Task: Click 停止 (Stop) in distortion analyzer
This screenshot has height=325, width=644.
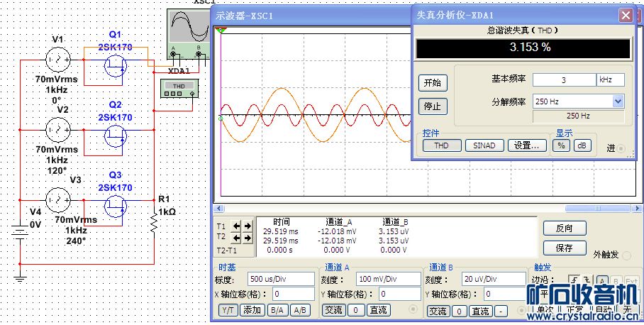Action: [x=433, y=106]
